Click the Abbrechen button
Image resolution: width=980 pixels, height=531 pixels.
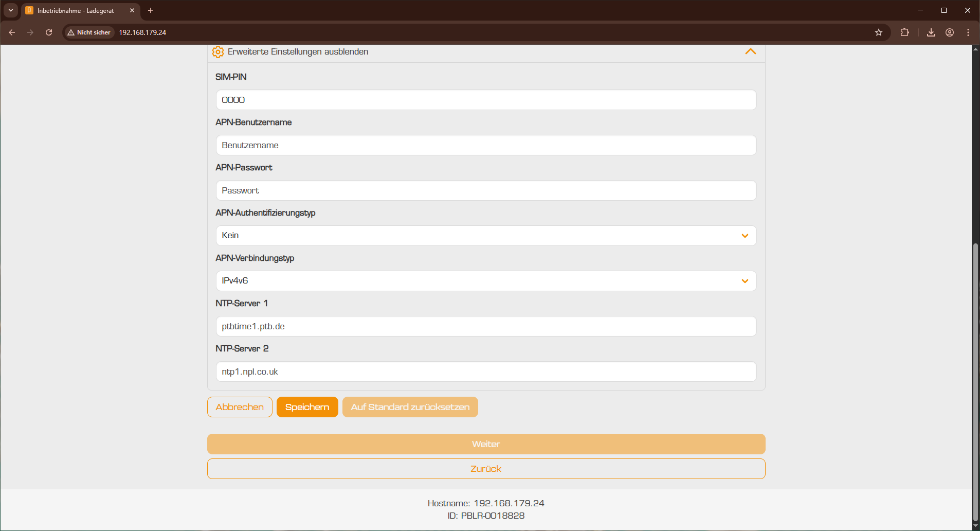tap(240, 407)
